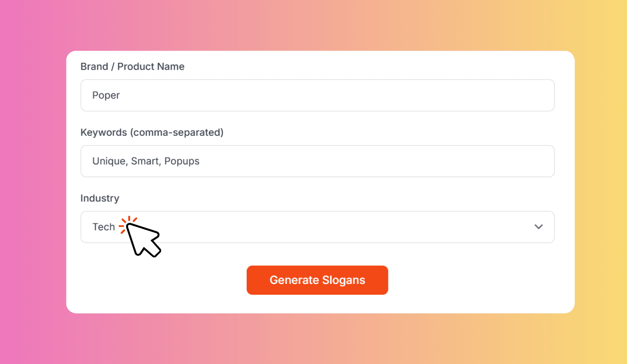
Task: Click the word 'Generate' on orange button
Action: (x=294, y=280)
